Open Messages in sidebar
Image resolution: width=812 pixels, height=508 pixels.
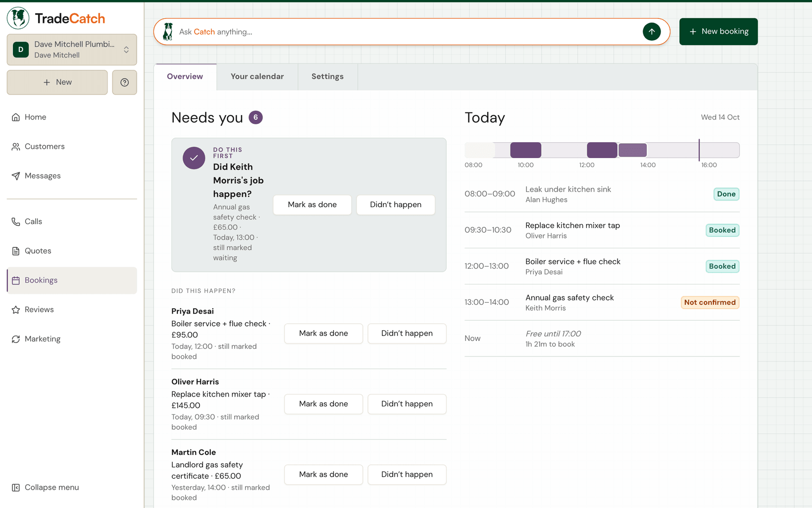[x=72, y=176]
